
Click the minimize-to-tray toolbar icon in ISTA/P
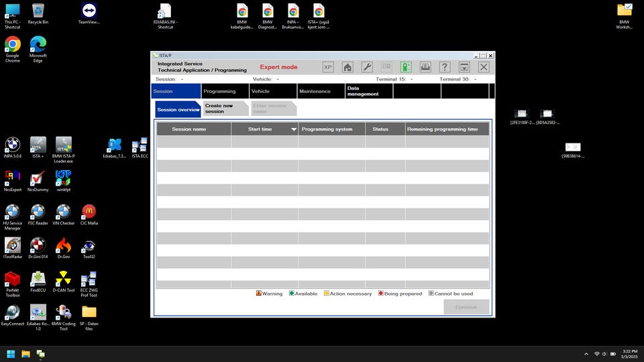pos(464,67)
